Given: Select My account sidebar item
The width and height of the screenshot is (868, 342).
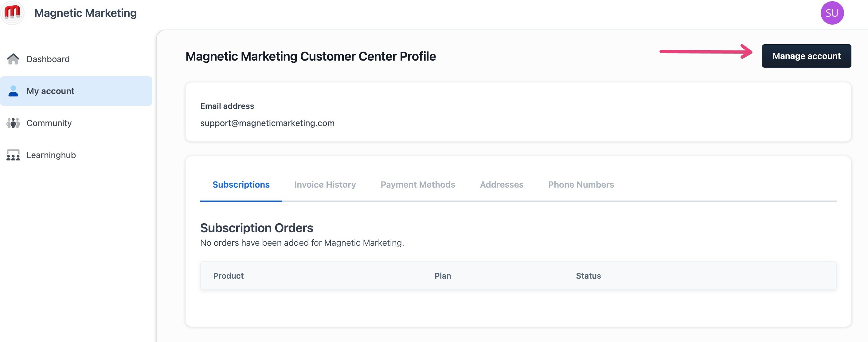Looking at the screenshot, I should [x=51, y=91].
